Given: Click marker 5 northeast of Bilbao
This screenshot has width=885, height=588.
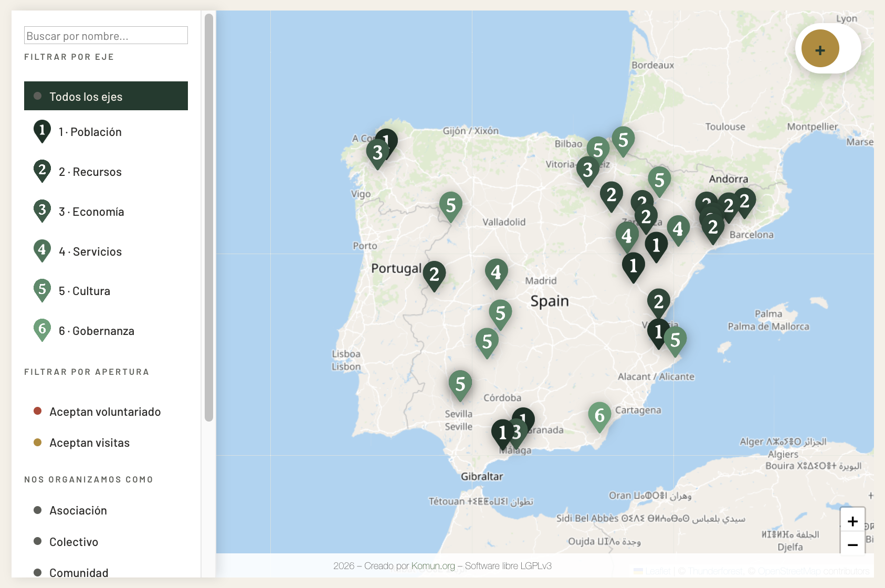Looking at the screenshot, I should click(x=623, y=141).
